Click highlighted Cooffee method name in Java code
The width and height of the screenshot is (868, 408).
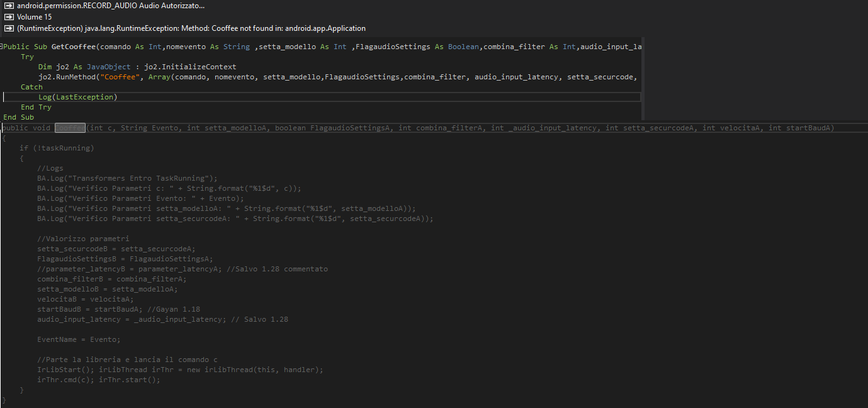70,128
